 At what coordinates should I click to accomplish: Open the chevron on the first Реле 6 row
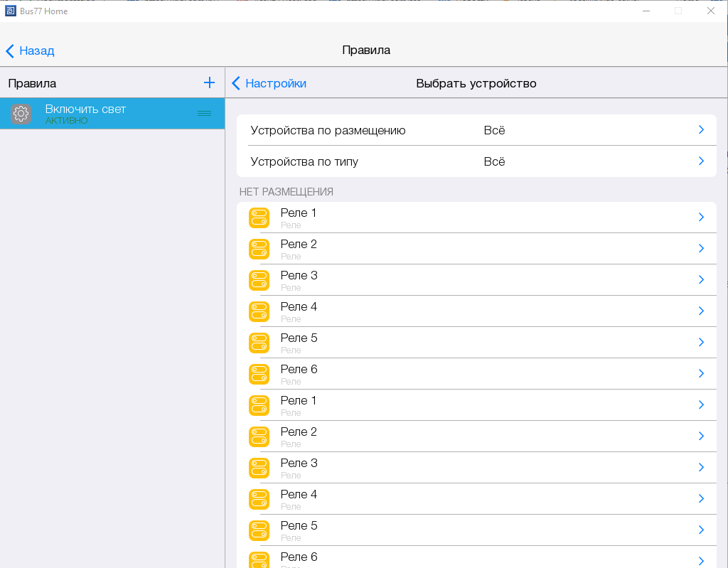pyautogui.click(x=701, y=373)
